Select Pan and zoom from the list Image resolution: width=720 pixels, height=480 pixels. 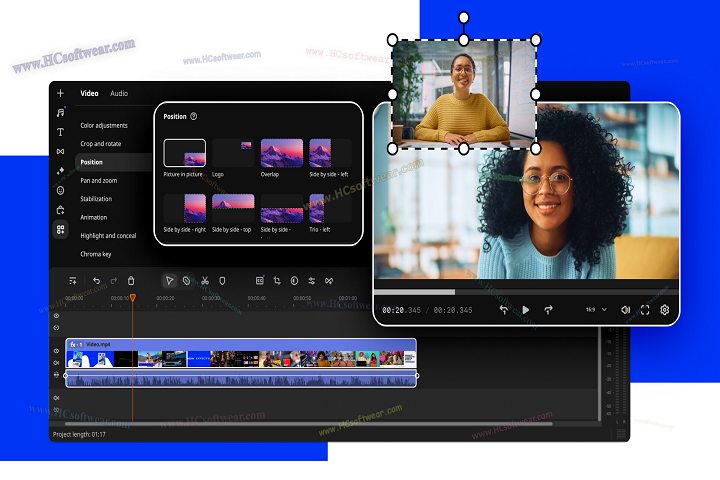(98, 180)
